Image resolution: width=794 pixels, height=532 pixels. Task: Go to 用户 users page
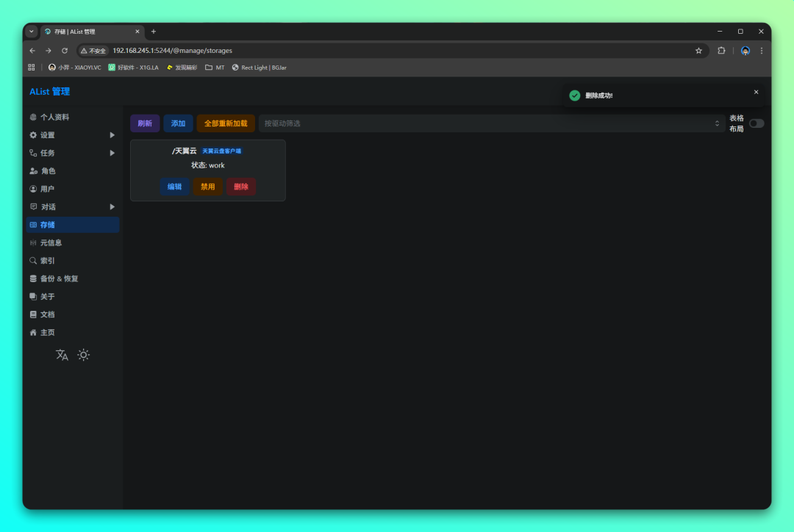click(48, 189)
